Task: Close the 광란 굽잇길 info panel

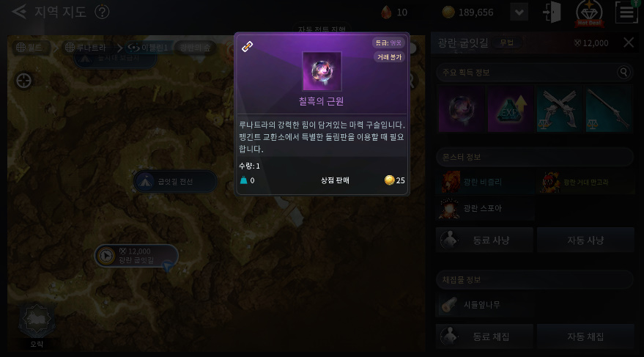Action: (x=629, y=43)
